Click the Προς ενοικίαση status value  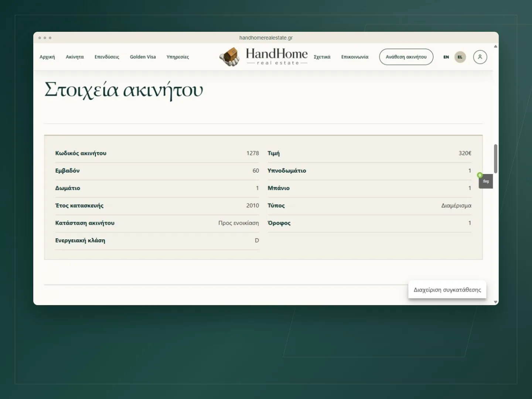(239, 223)
